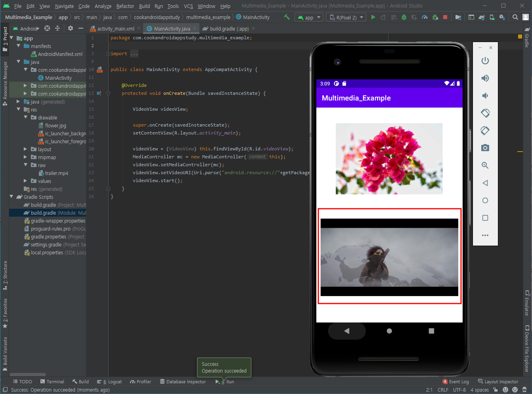The height and width of the screenshot is (394, 532).
Task: Switch to the build.gradle (:app) tab
Action: 229,29
